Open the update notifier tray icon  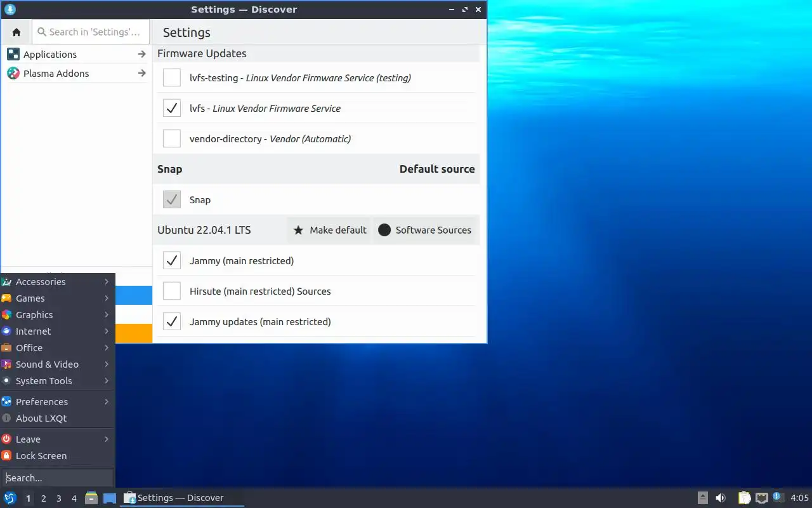click(x=778, y=497)
